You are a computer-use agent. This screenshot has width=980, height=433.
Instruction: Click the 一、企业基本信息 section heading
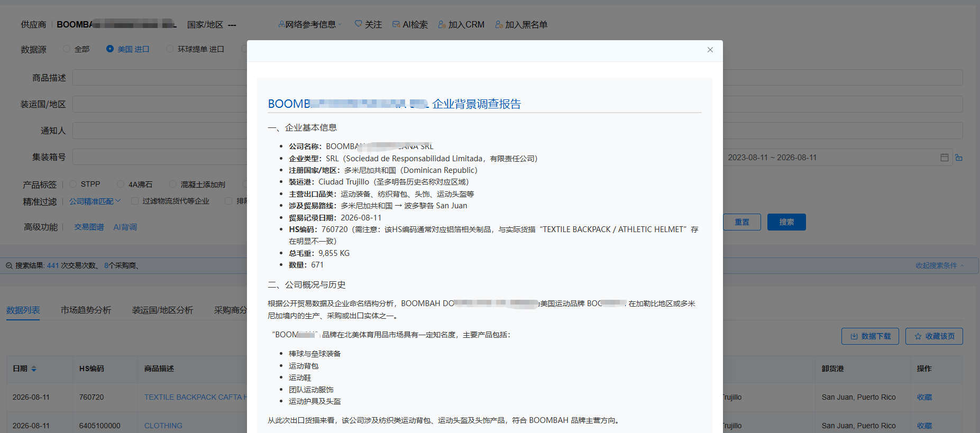pos(303,127)
